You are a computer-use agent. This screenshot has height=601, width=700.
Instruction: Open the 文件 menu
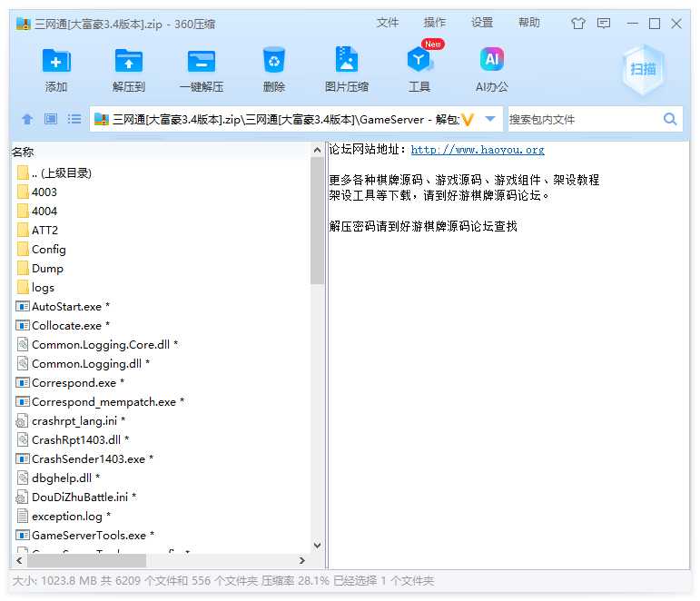(387, 23)
